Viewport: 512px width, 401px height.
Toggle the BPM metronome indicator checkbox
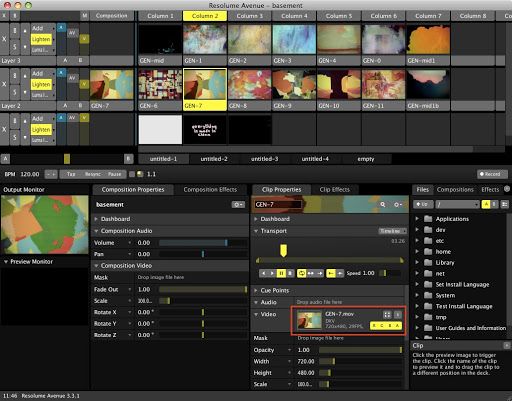[x=132, y=174]
